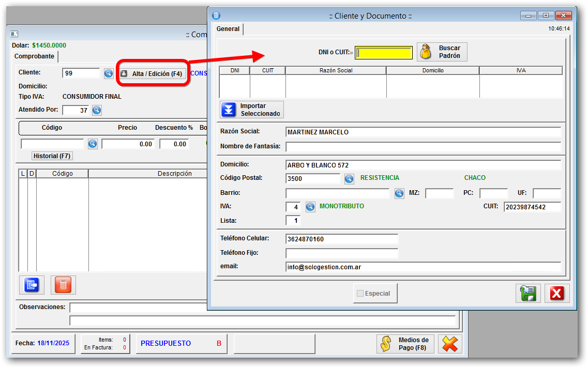The image size is (588, 368).
Task: Toggle the Especial checkbox
Action: click(x=360, y=294)
